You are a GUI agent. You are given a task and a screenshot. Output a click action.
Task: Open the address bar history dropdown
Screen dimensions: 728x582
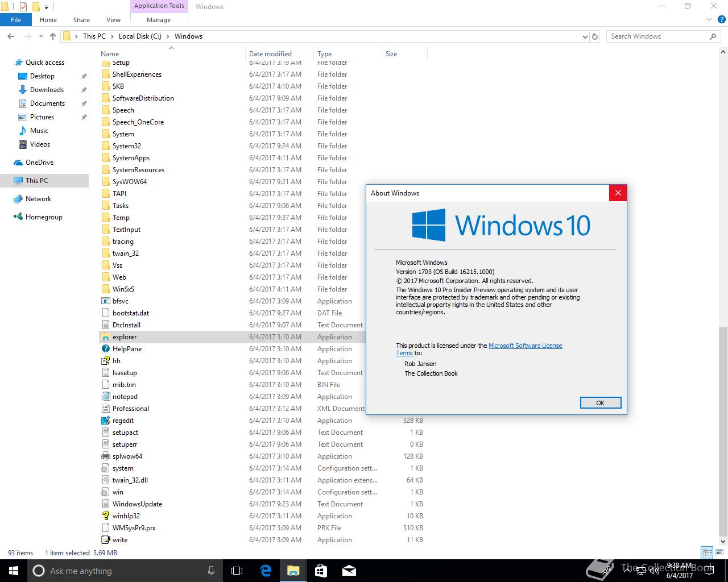585,36
